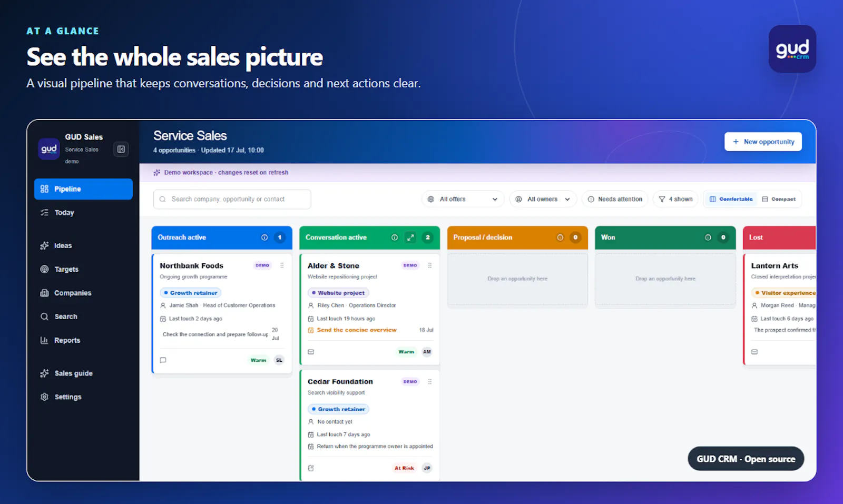Open the All offers dropdown

(463, 199)
